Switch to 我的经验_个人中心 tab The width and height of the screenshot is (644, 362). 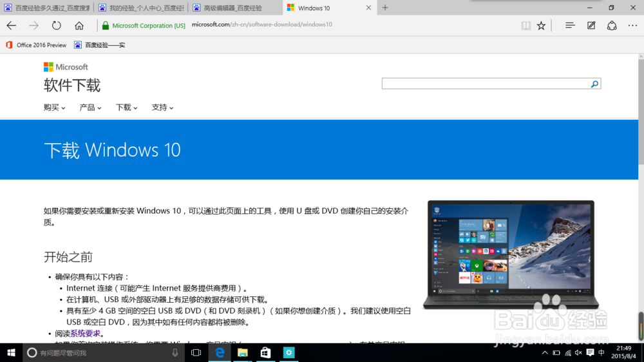[x=141, y=8]
